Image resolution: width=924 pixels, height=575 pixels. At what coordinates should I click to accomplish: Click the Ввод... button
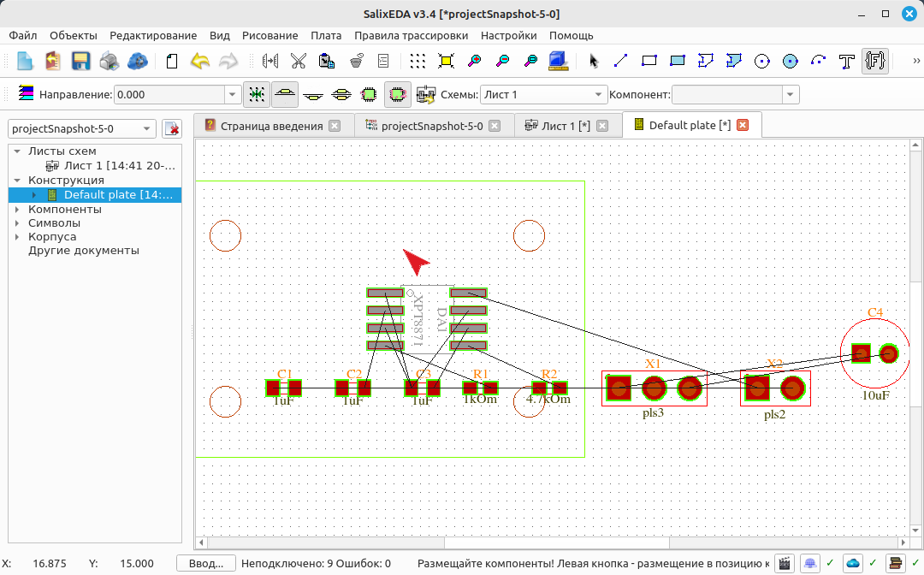[x=205, y=564]
